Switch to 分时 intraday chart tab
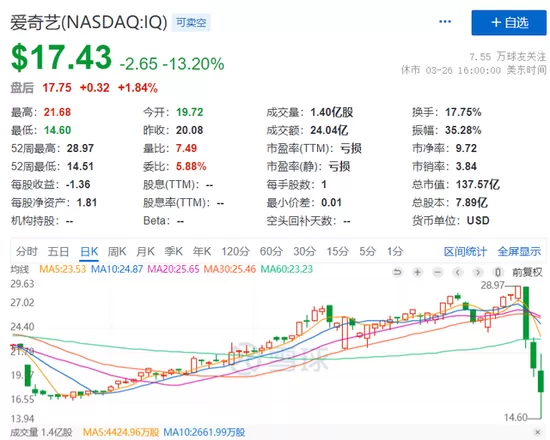This screenshot has width=550, height=440. (27, 251)
